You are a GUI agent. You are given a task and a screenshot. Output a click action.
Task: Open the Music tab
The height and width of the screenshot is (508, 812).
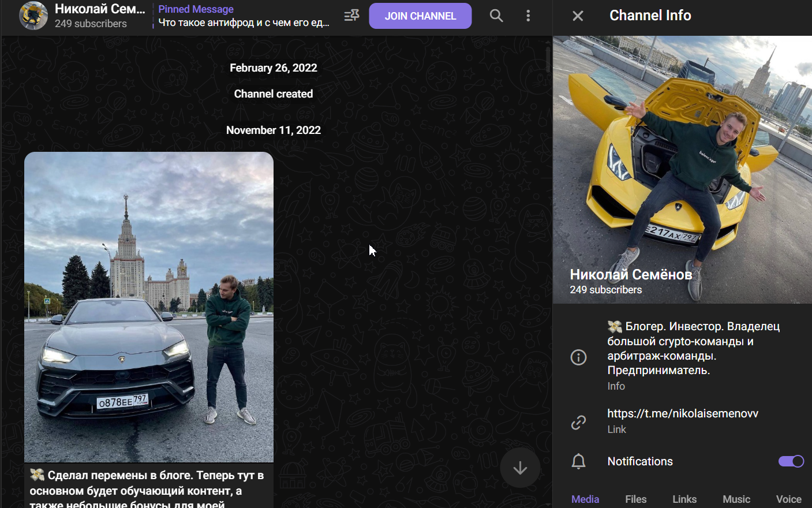pyautogui.click(x=736, y=499)
